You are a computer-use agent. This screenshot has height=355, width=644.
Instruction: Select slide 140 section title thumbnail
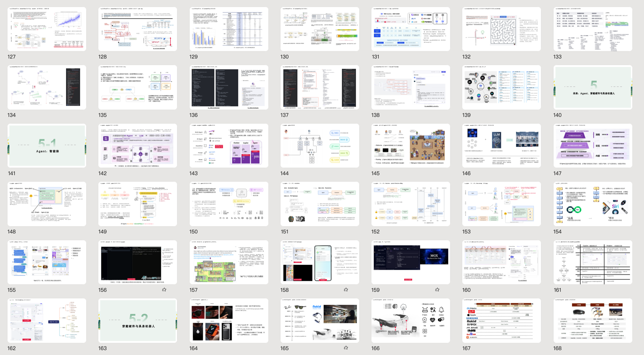[x=592, y=87]
